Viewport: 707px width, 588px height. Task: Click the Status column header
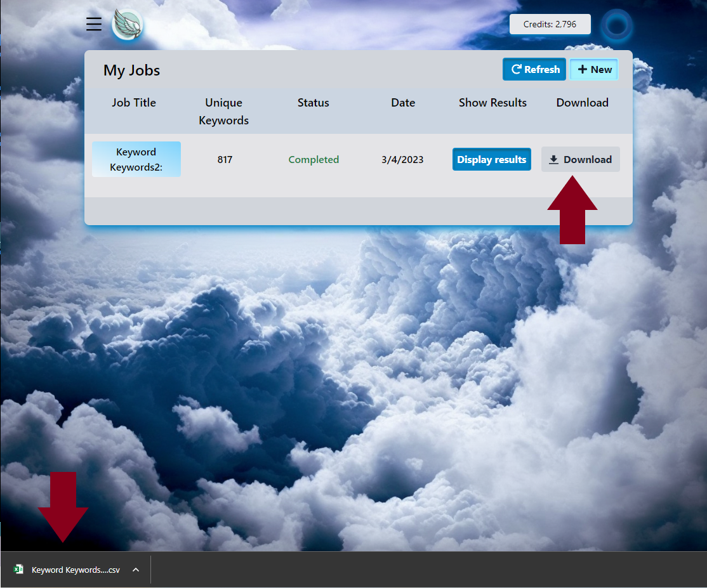point(314,103)
